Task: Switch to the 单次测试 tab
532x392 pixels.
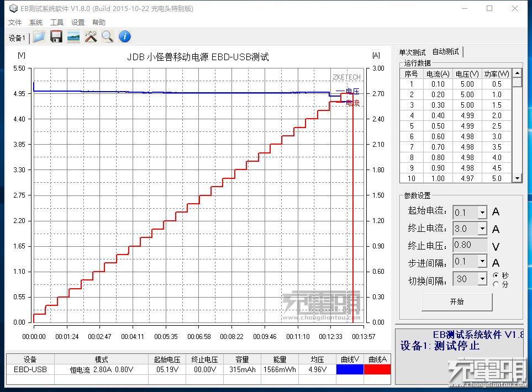Action: pyautogui.click(x=412, y=52)
